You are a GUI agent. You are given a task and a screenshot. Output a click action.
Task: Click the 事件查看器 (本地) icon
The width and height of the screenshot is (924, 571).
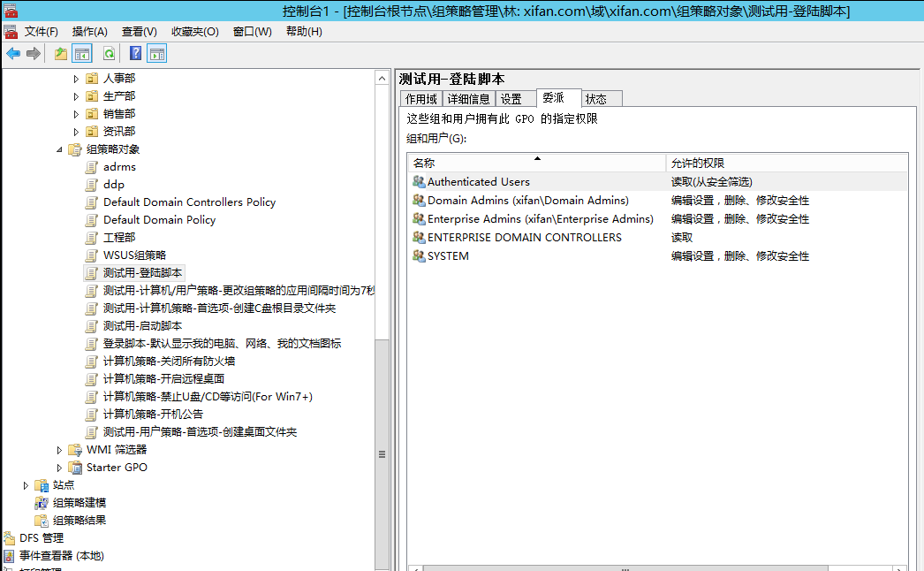coord(9,556)
